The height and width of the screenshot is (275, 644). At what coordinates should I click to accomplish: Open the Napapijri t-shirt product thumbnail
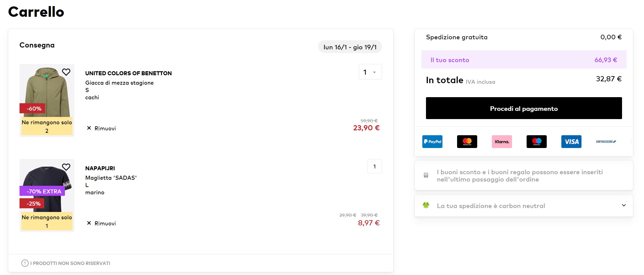click(47, 196)
